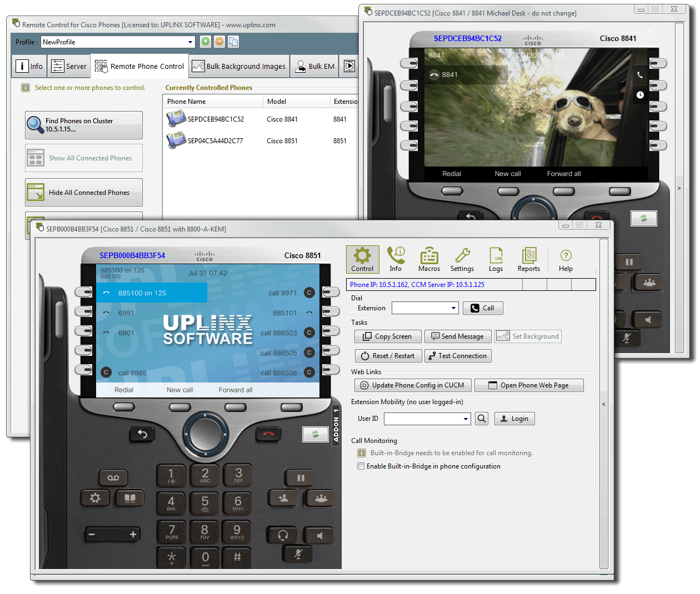Screen dimensions: 700x594
Task: Click the Test Connection button
Action: click(458, 356)
